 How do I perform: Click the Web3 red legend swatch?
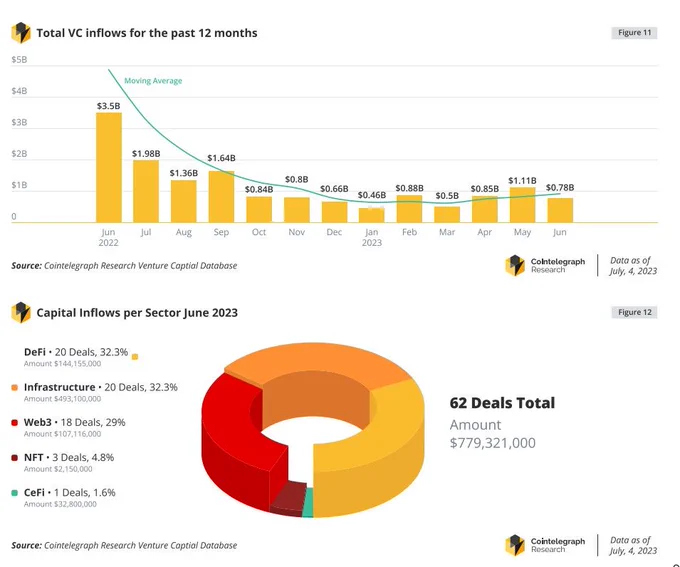15,423
